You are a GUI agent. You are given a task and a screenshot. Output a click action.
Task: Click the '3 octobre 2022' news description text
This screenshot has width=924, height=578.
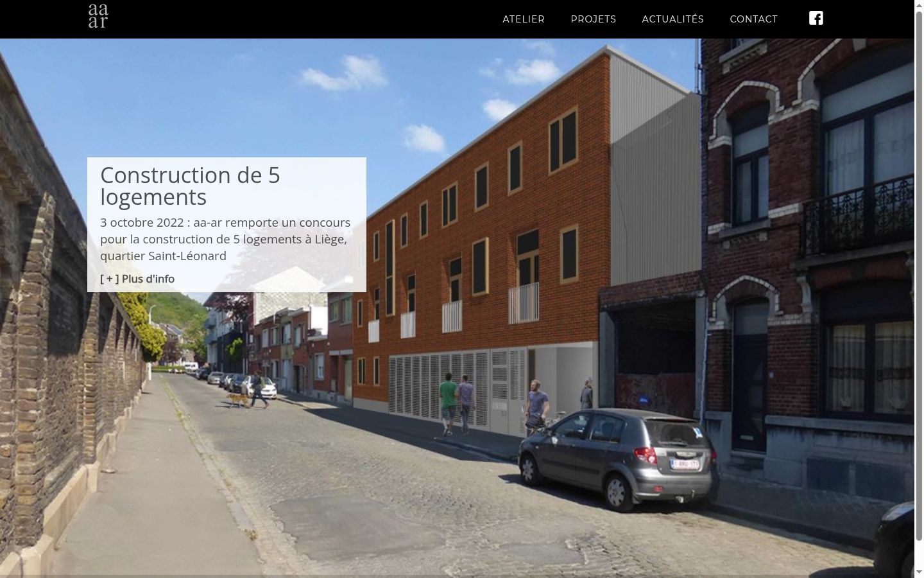(x=225, y=239)
